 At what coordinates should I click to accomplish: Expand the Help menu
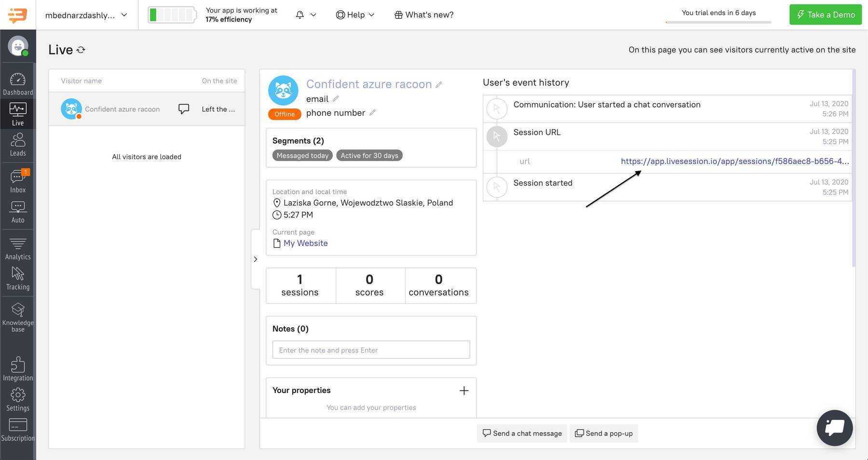coord(355,15)
